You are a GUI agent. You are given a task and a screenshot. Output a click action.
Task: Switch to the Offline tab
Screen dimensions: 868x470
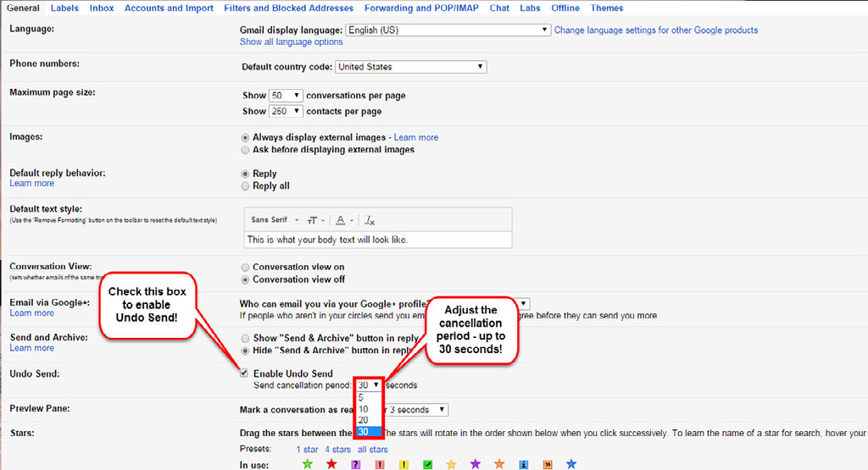[x=565, y=8]
